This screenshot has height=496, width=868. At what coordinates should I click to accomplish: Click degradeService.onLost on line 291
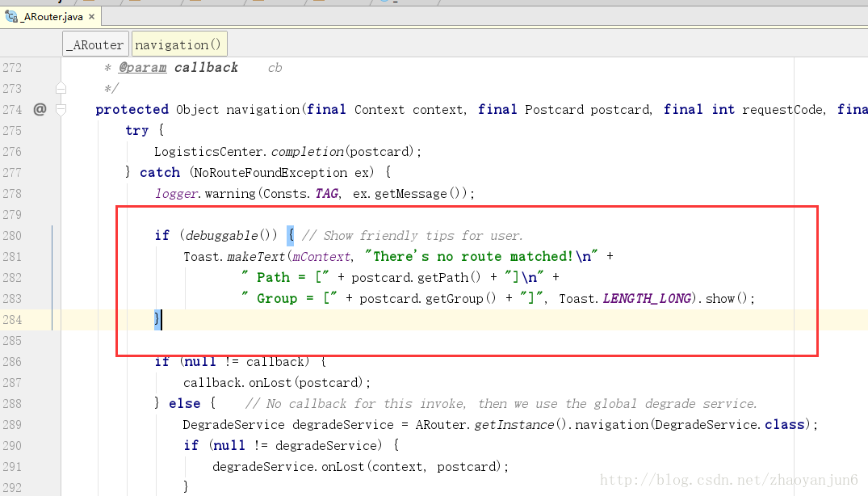click(288, 467)
